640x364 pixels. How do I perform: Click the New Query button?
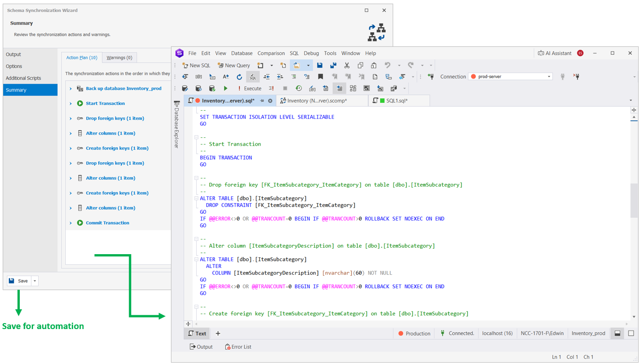coord(234,65)
